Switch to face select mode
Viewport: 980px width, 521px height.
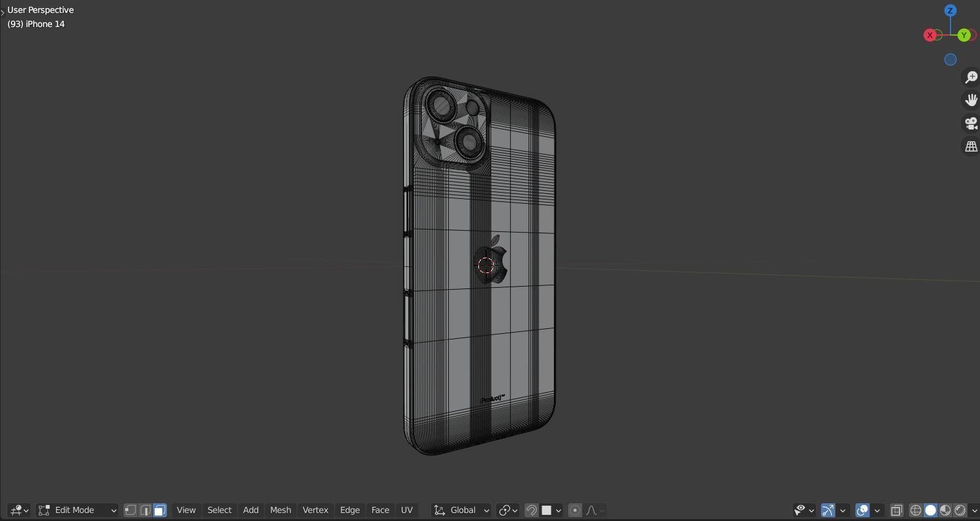[x=160, y=510]
